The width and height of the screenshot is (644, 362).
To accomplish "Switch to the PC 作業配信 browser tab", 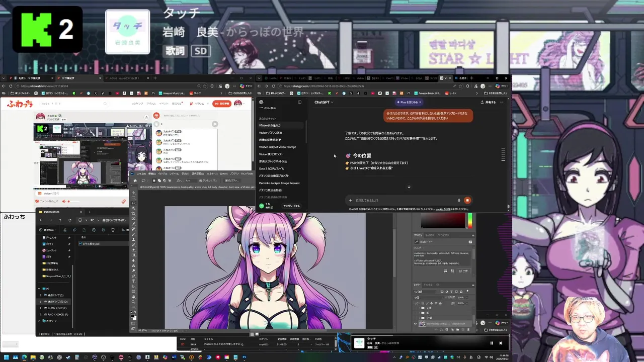I will click(x=80, y=78).
